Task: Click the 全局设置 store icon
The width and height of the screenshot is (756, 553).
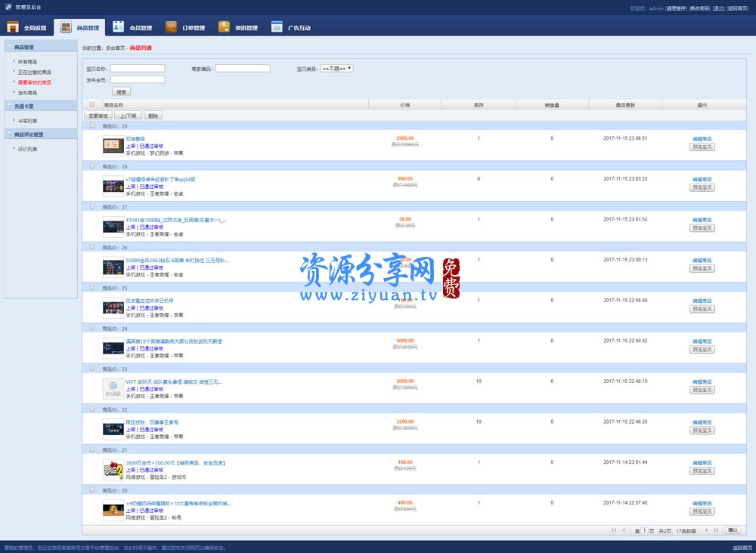Action: 13,27
